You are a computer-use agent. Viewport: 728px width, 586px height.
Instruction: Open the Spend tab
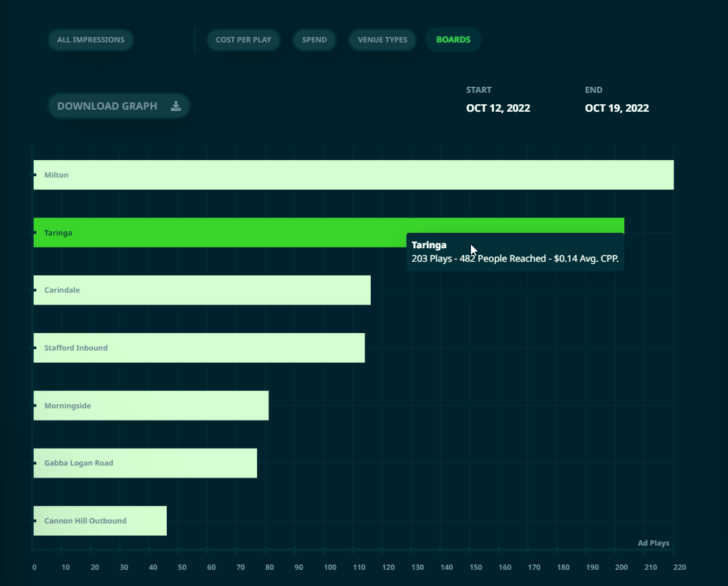click(x=314, y=40)
